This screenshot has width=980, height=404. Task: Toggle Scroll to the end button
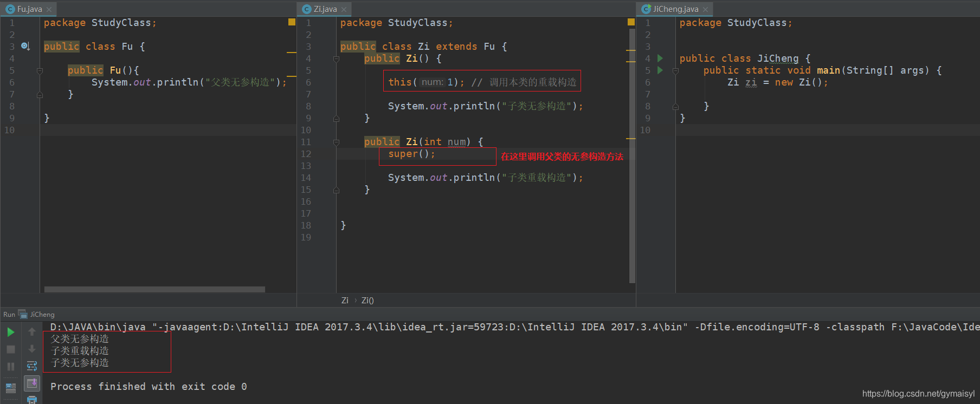pos(32,383)
